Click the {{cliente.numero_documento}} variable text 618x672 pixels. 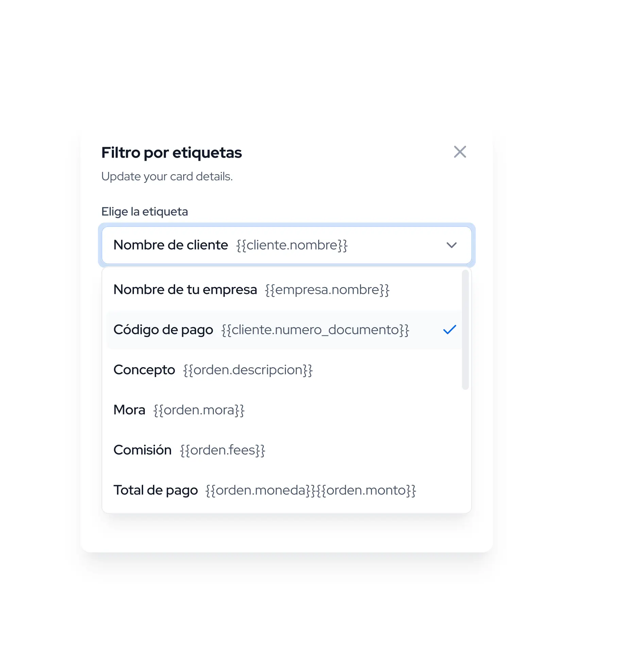pyautogui.click(x=315, y=330)
